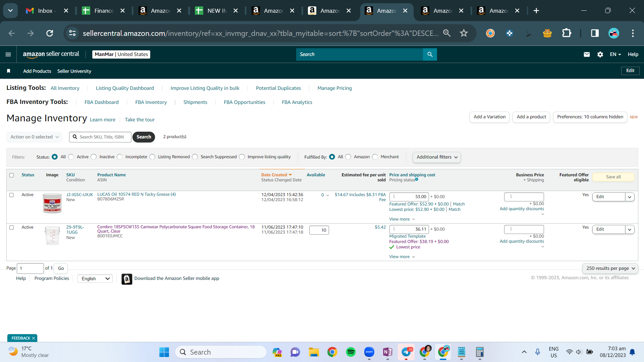Screen dimensions: 644x362
Task: Switch to the Finance spreadsheet tab
Action: [x=104, y=11]
